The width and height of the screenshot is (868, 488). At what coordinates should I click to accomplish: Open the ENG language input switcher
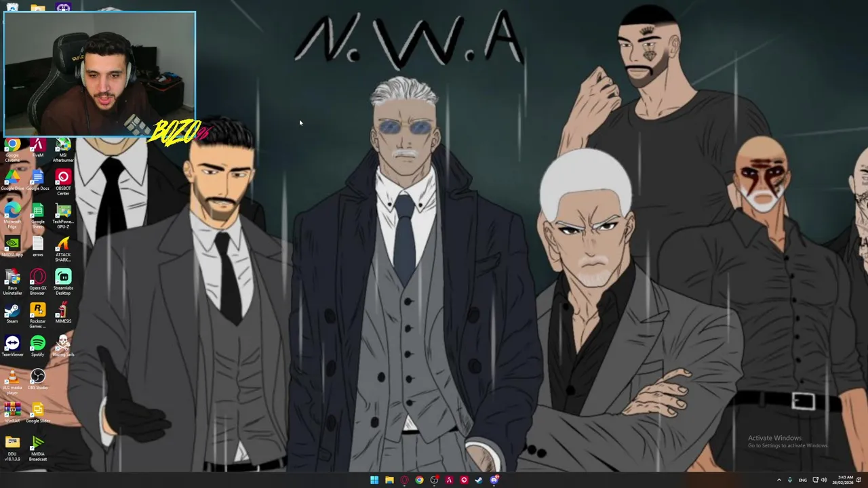803,480
